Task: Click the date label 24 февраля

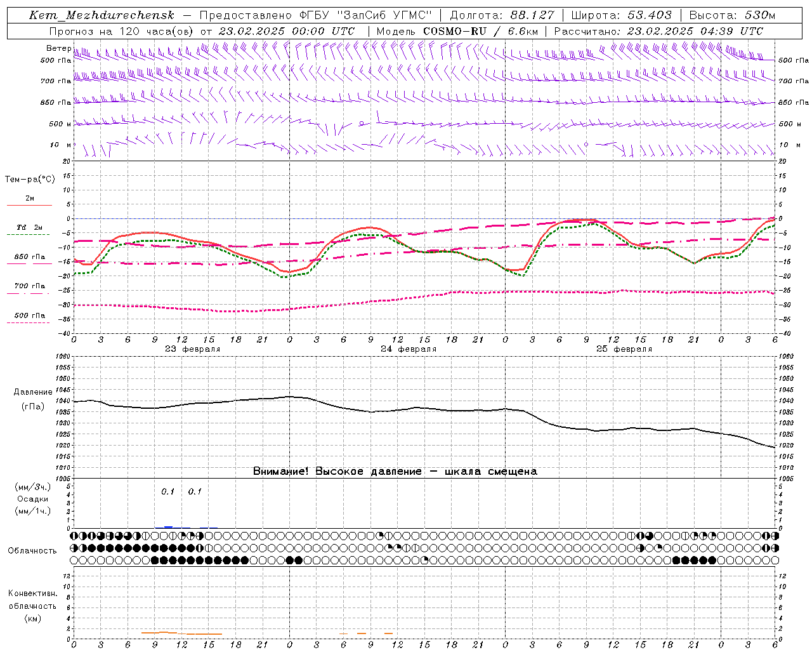Action: tap(409, 349)
